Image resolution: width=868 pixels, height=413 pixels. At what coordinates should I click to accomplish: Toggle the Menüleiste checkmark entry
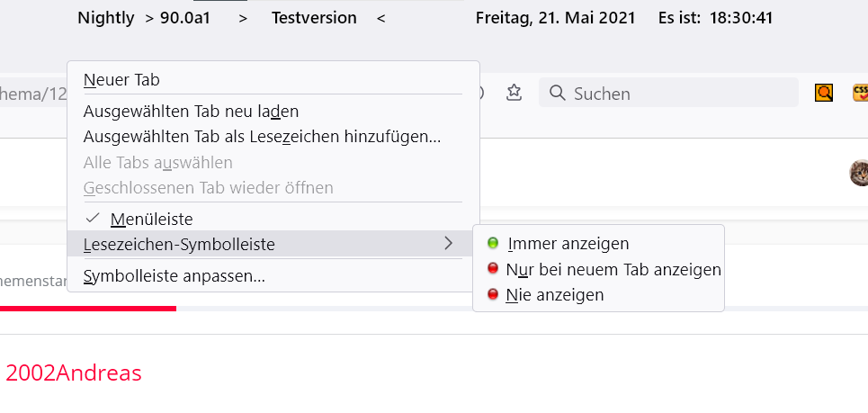pos(151,219)
